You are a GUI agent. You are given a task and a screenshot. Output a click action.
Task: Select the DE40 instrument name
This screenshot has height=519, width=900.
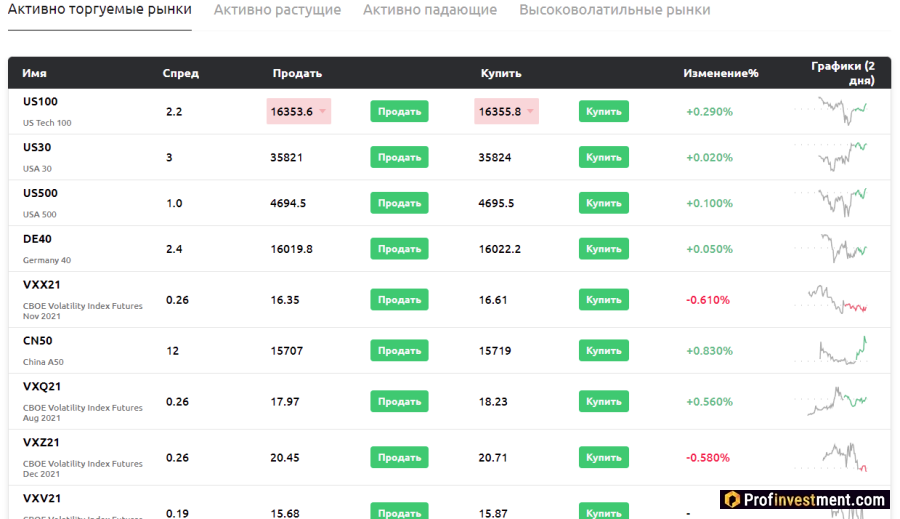(x=37, y=239)
